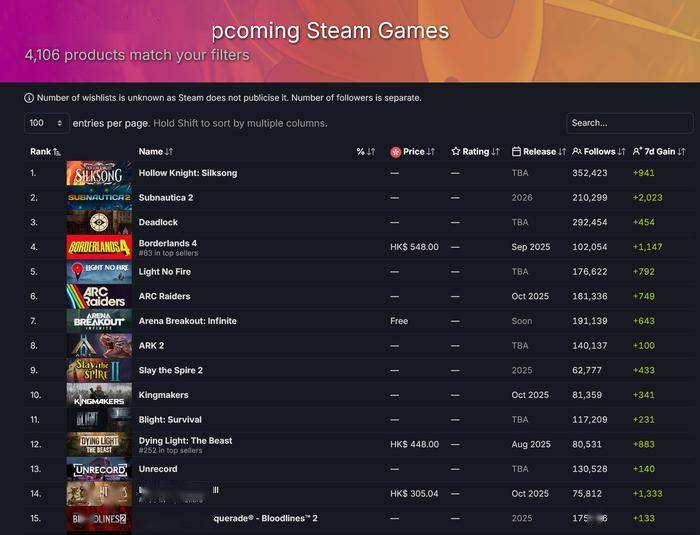This screenshot has height=535, width=700.
Task: Open Hollow Knight: Silksong game link
Action: 188,173
